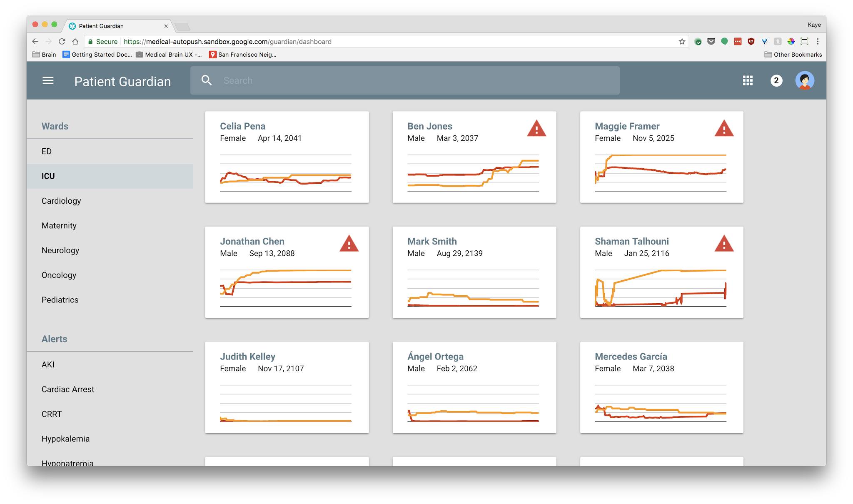Open the apps grid icon
Screen dimensions: 853x504
[x=748, y=80]
